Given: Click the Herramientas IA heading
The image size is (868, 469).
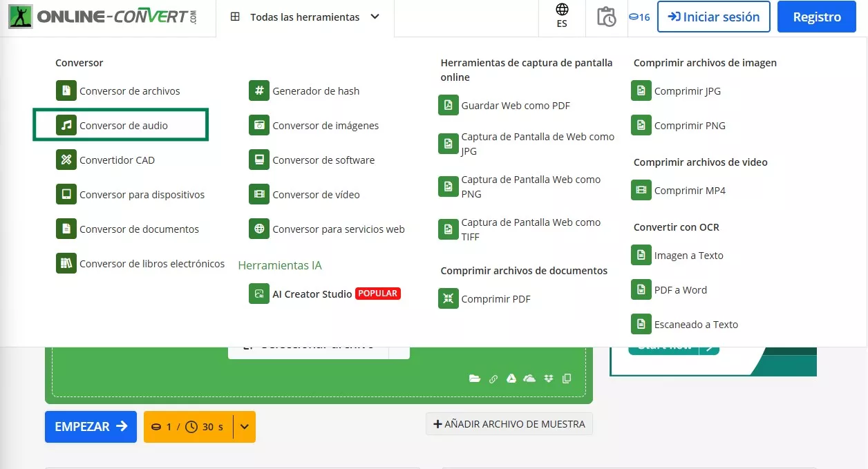Looking at the screenshot, I should pyautogui.click(x=280, y=265).
